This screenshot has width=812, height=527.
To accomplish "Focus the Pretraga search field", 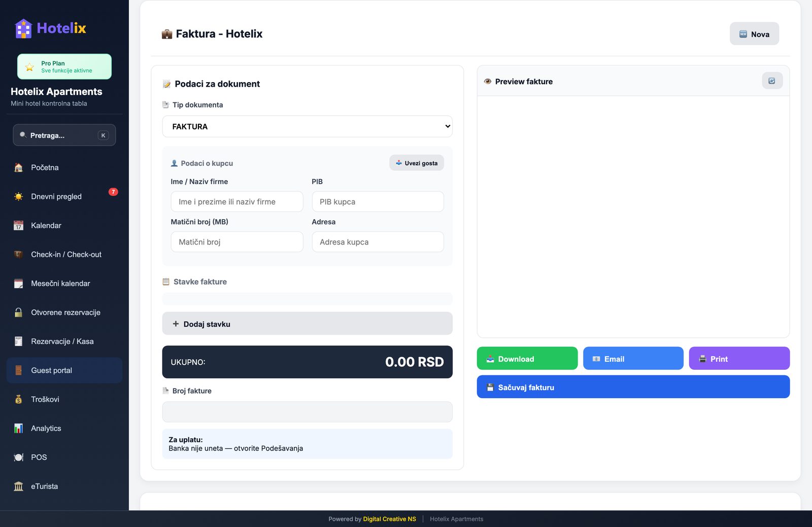I will pyautogui.click(x=64, y=135).
